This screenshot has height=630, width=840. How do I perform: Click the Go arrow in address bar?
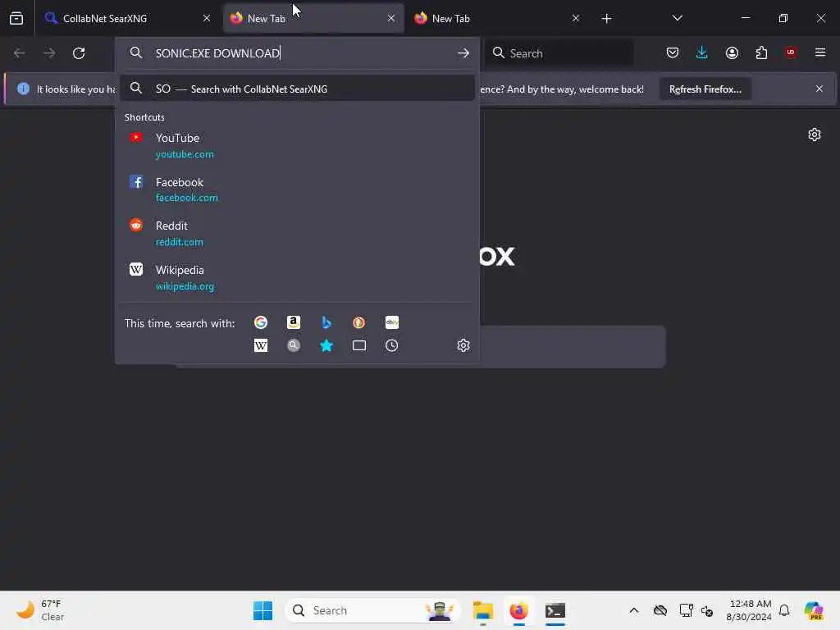463,53
